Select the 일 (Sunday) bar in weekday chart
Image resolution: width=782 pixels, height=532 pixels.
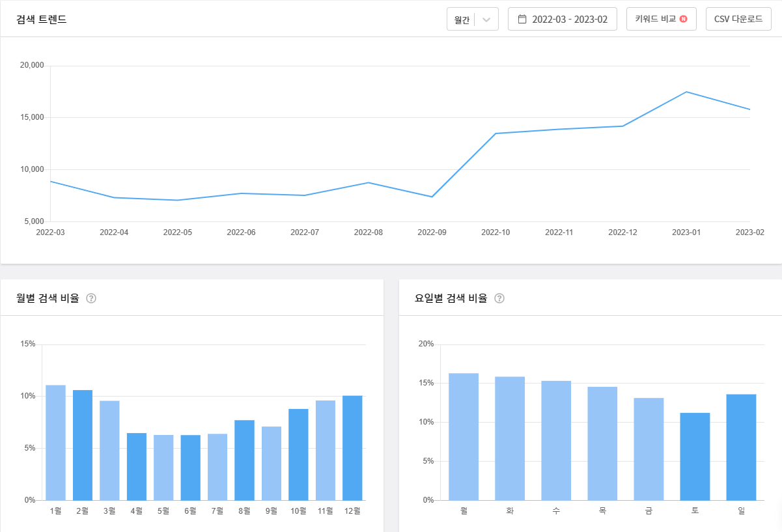(741, 447)
